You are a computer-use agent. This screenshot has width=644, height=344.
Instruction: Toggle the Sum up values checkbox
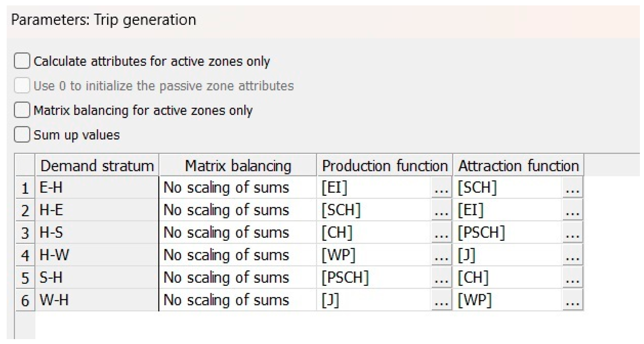click(22, 135)
